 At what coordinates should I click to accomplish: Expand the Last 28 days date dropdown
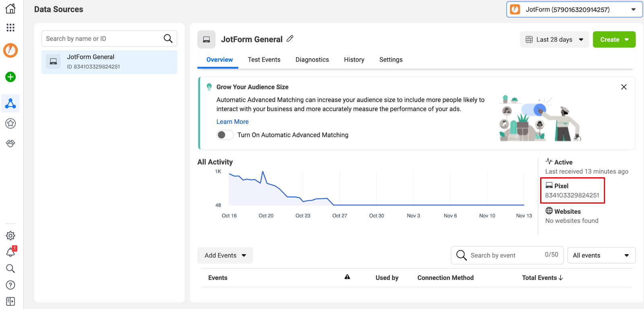(x=554, y=39)
